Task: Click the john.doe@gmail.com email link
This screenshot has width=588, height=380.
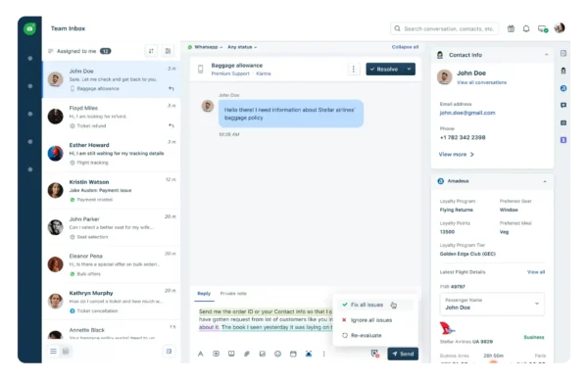Action: point(467,113)
